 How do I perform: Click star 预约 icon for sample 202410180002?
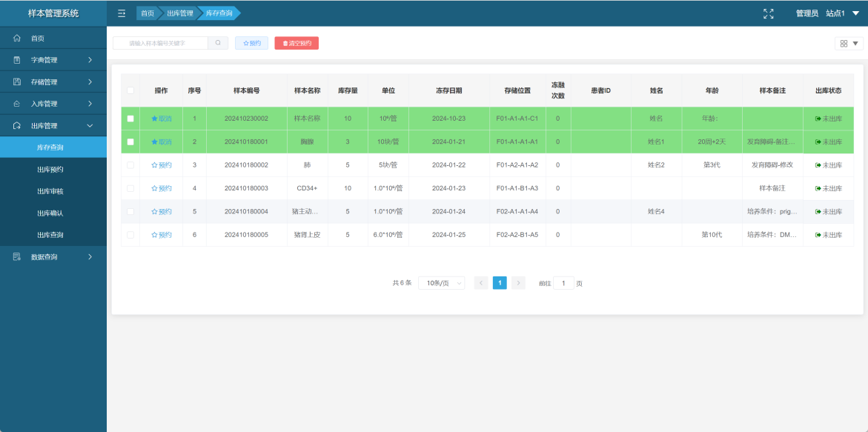pos(155,165)
